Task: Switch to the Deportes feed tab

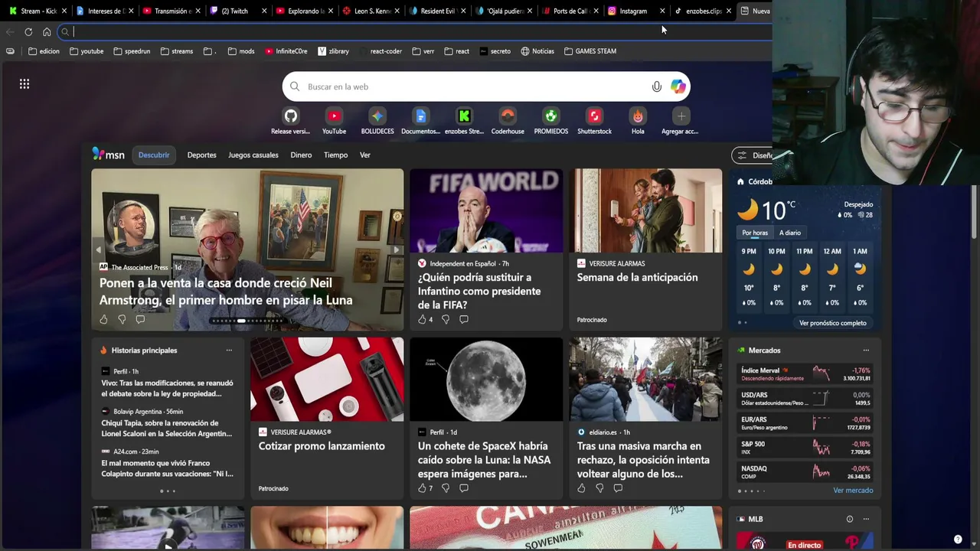Action: [x=202, y=155]
